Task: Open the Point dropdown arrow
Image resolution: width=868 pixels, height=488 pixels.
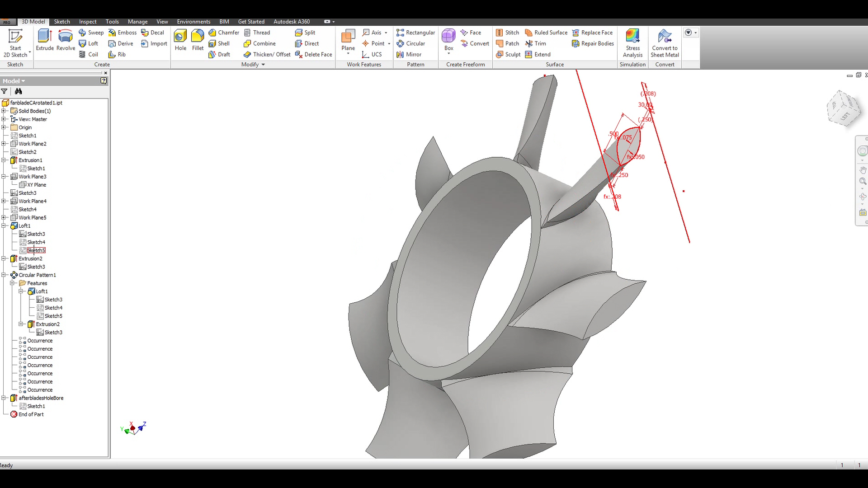Action: (x=389, y=43)
